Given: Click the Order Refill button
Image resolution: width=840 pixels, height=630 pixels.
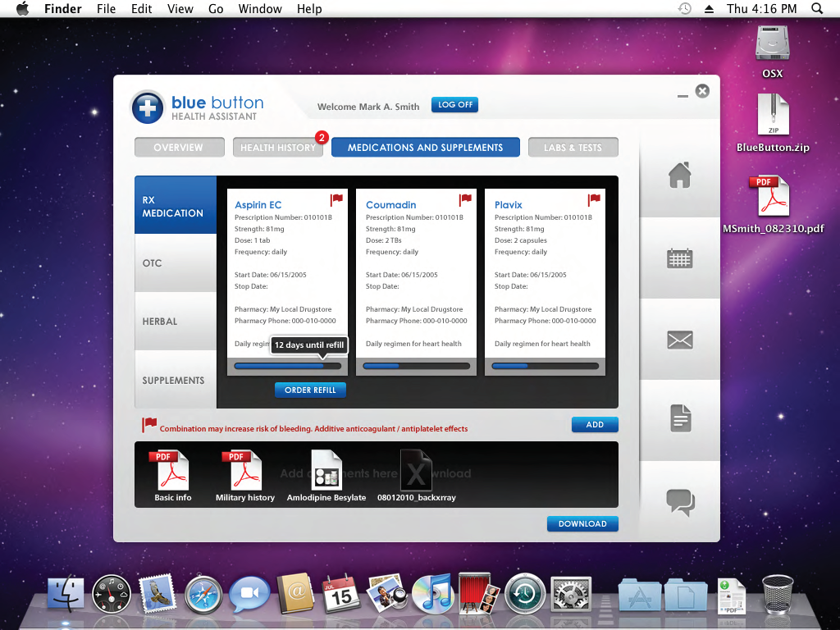Looking at the screenshot, I should 310,390.
